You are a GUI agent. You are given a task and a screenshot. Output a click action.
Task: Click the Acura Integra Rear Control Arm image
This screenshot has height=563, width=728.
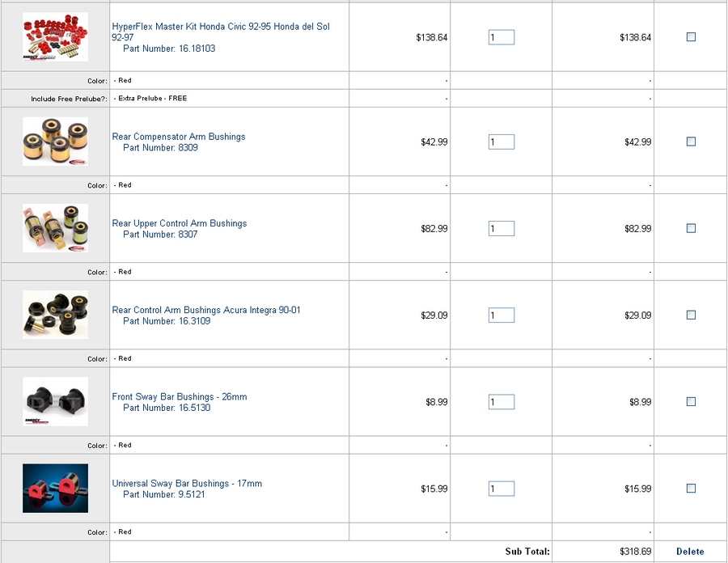point(55,315)
